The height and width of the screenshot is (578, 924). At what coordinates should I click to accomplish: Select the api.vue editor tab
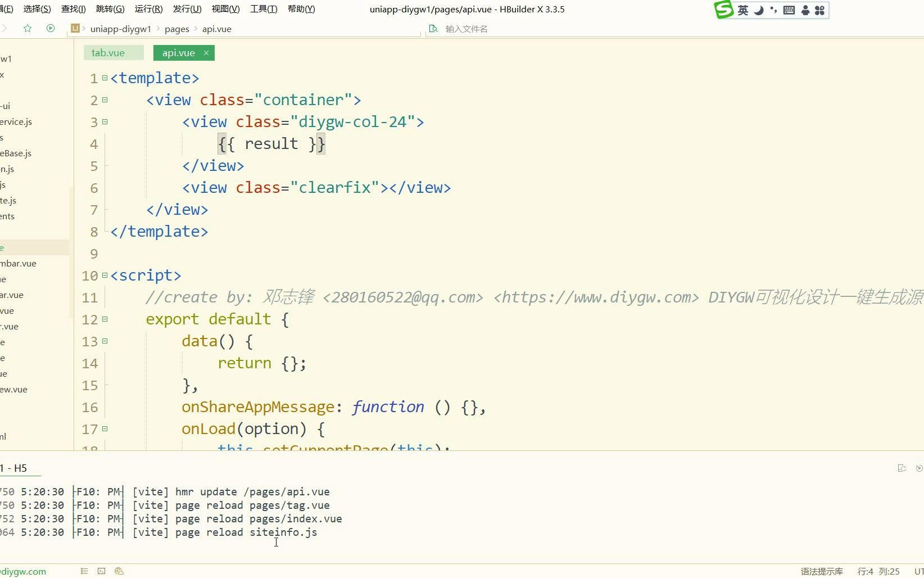(x=178, y=53)
